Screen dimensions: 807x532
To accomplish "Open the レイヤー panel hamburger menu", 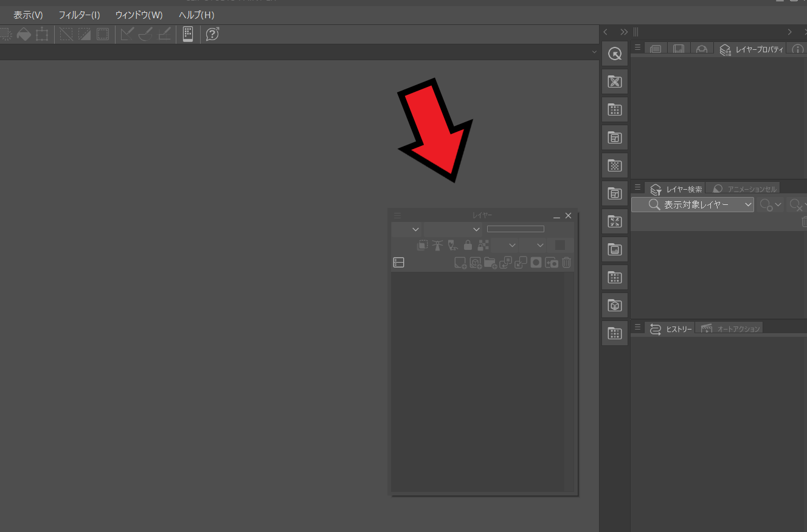I will coord(397,215).
